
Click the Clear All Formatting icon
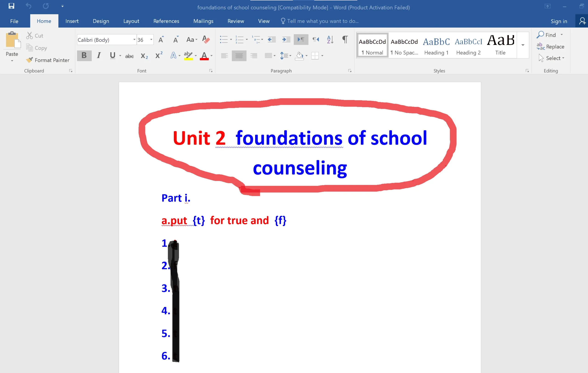[206, 40]
